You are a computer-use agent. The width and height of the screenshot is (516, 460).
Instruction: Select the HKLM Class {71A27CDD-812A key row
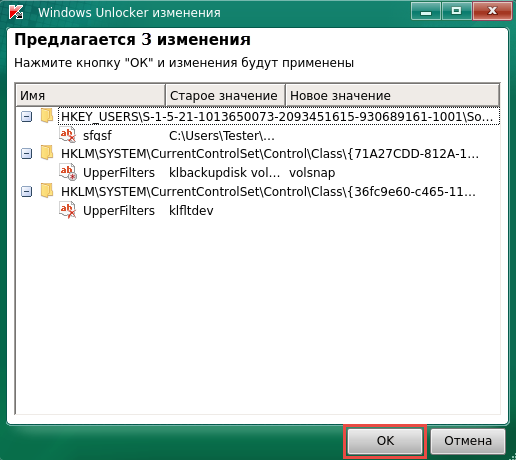270,154
